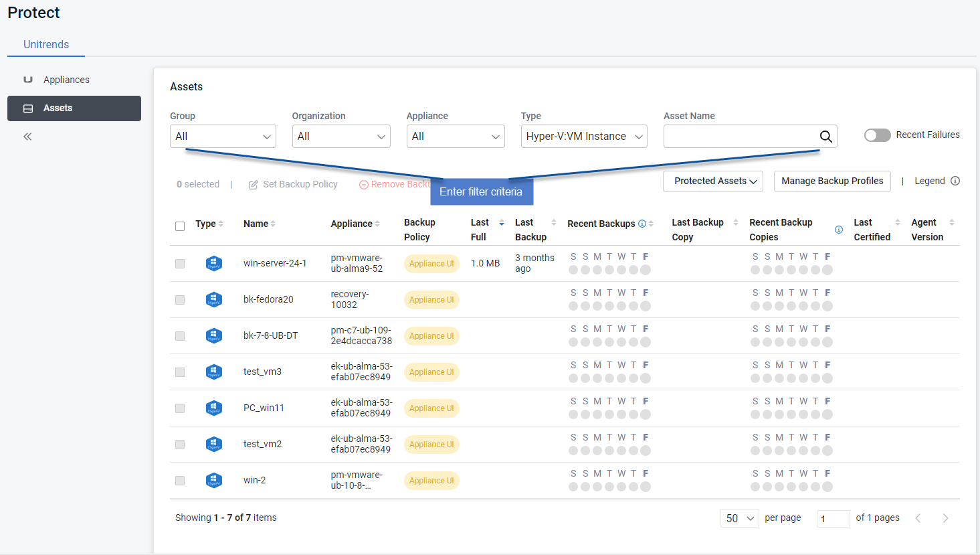Sort by Appliance column header
Viewport: 980px width, 555px height.
pos(355,224)
